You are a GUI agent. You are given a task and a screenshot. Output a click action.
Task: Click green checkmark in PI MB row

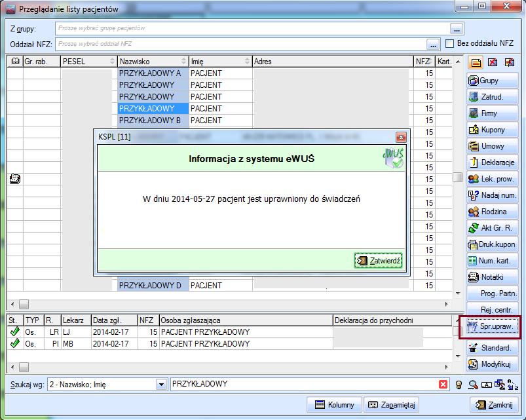click(14, 343)
